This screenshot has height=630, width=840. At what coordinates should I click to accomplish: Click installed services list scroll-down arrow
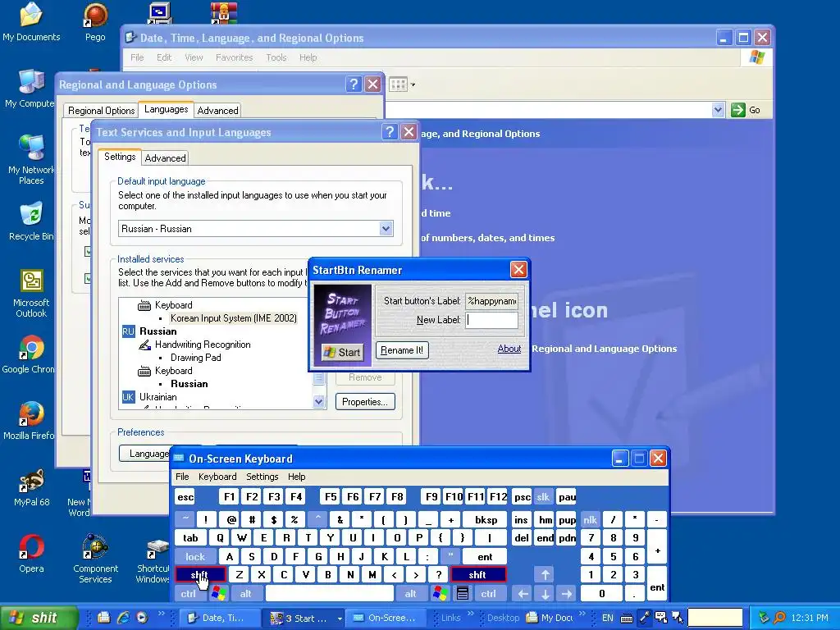[x=319, y=402]
